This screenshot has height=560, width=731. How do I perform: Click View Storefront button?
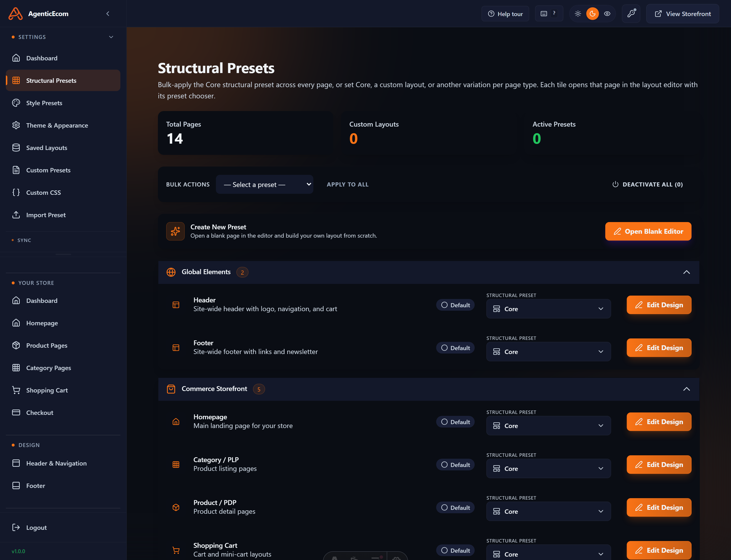point(683,14)
